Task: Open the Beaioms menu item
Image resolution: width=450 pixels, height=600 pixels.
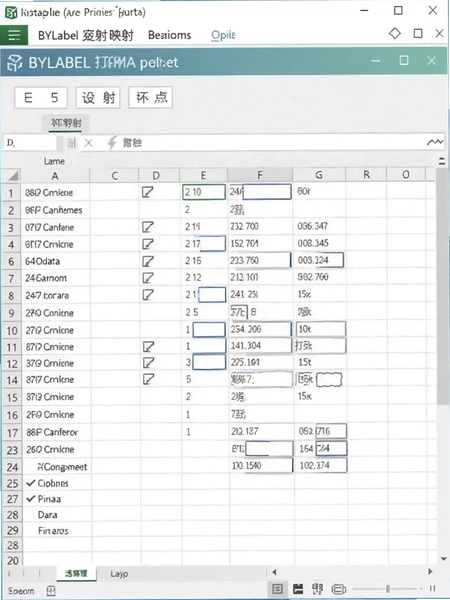Action: click(170, 35)
